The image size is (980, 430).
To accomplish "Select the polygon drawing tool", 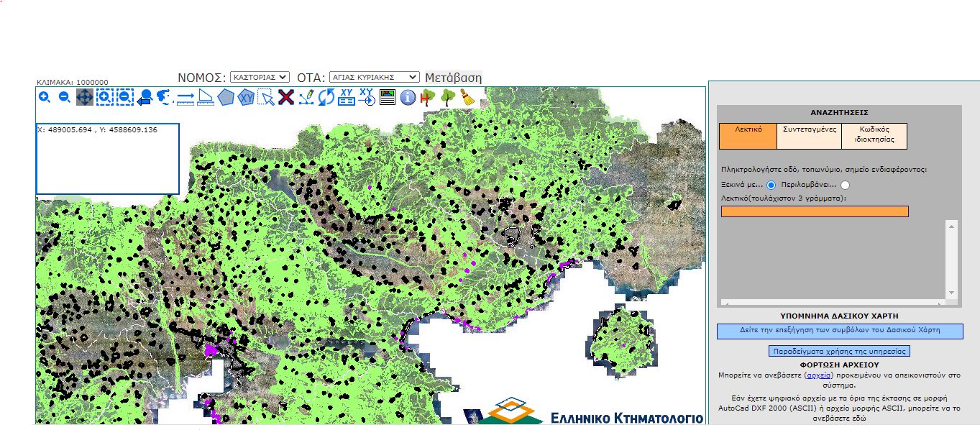I will [226, 97].
